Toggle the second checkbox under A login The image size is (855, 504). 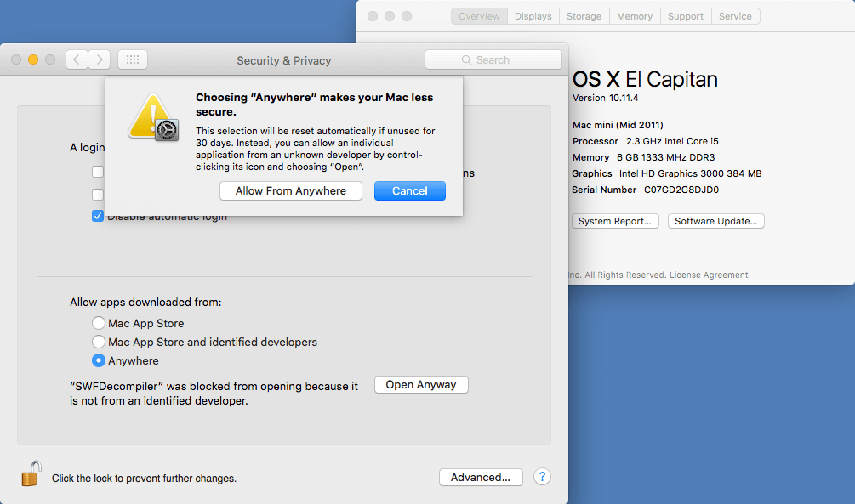coord(98,195)
